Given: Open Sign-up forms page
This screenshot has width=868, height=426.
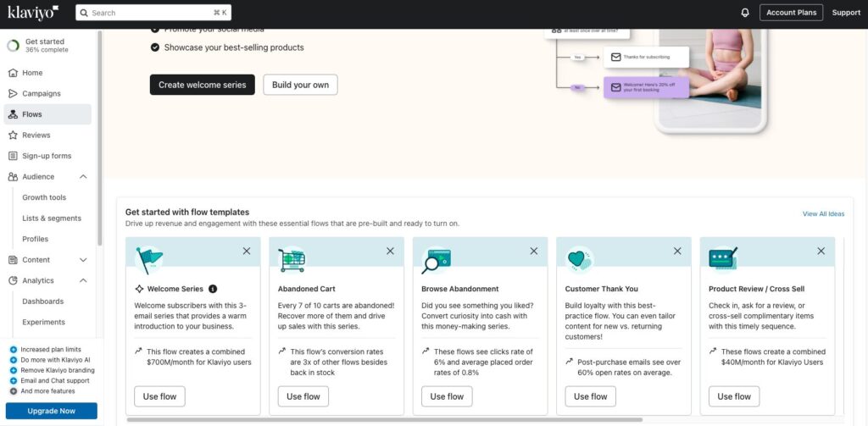Looking at the screenshot, I should point(47,156).
